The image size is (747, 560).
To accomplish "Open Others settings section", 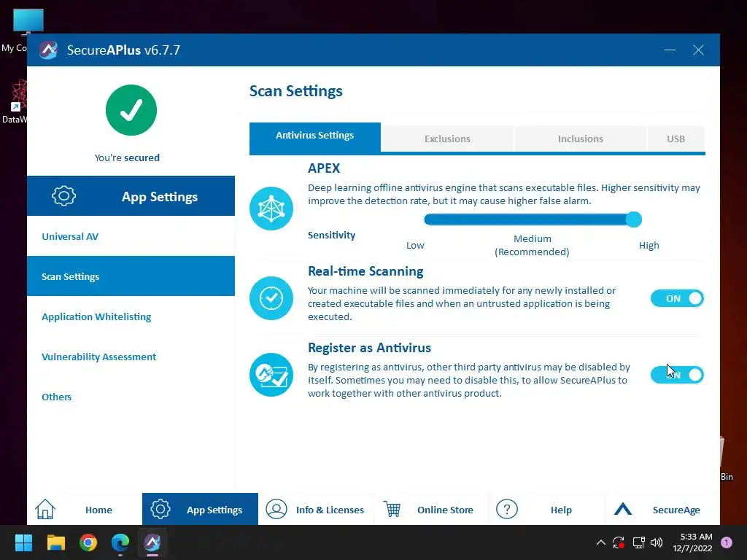I will [131, 397].
